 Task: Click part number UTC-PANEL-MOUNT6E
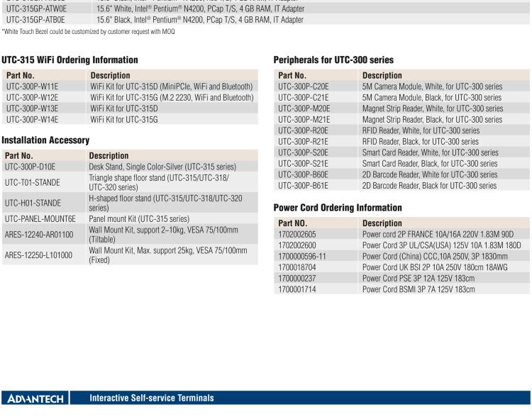pos(40,219)
